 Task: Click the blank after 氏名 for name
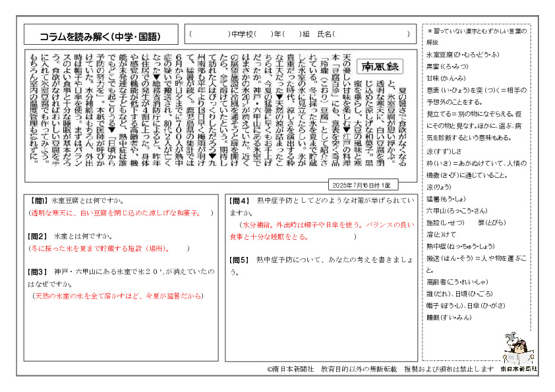pos(370,34)
